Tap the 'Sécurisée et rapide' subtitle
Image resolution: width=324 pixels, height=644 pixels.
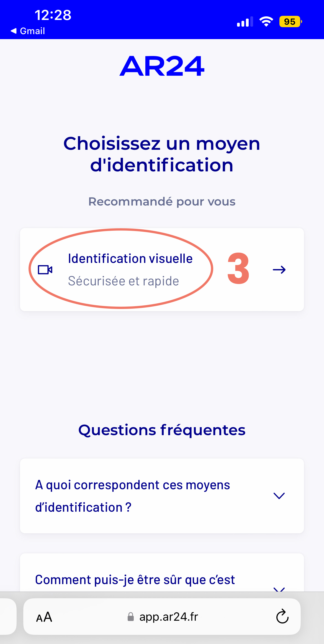[x=124, y=281]
